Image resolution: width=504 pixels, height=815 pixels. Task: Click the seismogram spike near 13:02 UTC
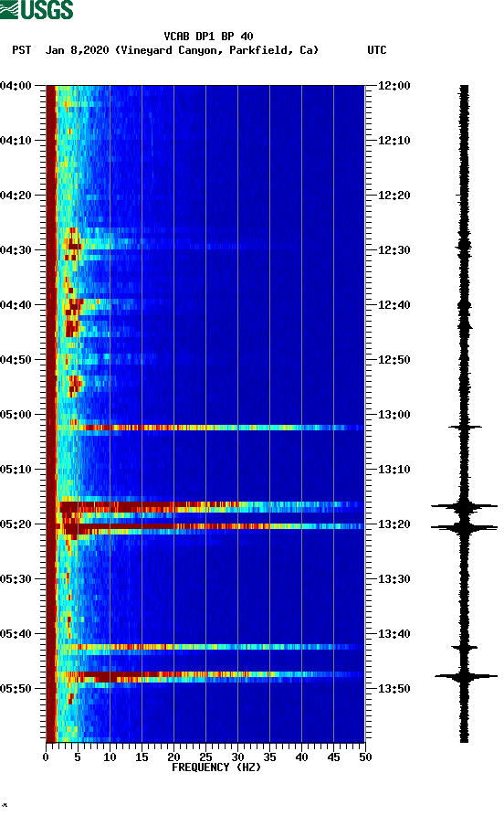[465, 428]
